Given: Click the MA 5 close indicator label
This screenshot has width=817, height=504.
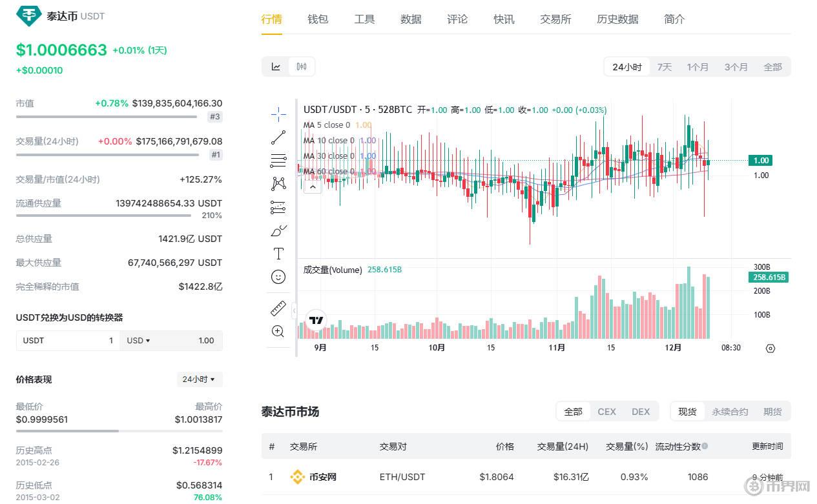Looking at the screenshot, I should pyautogui.click(x=327, y=125).
